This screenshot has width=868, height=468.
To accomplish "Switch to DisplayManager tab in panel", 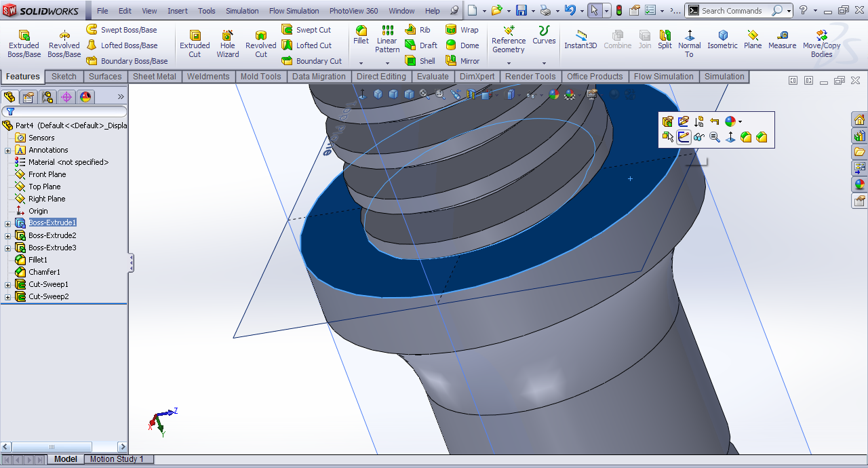I will click(x=85, y=97).
